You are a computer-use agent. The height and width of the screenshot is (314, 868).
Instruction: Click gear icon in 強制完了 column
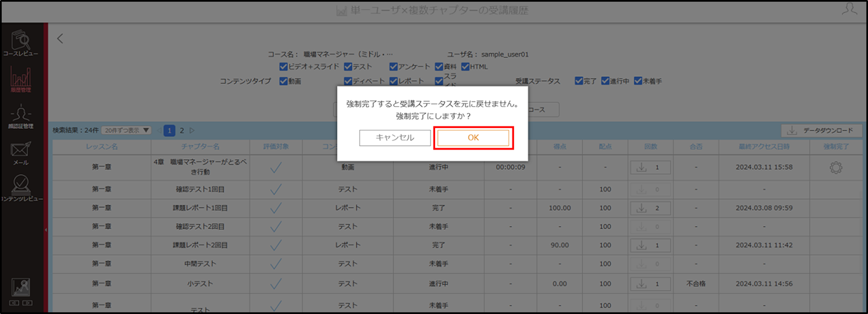(x=836, y=167)
